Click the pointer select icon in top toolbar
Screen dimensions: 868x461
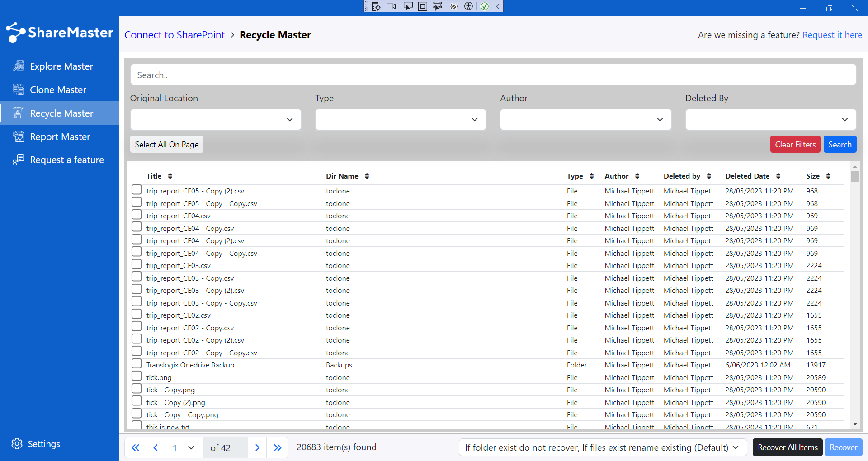click(408, 6)
